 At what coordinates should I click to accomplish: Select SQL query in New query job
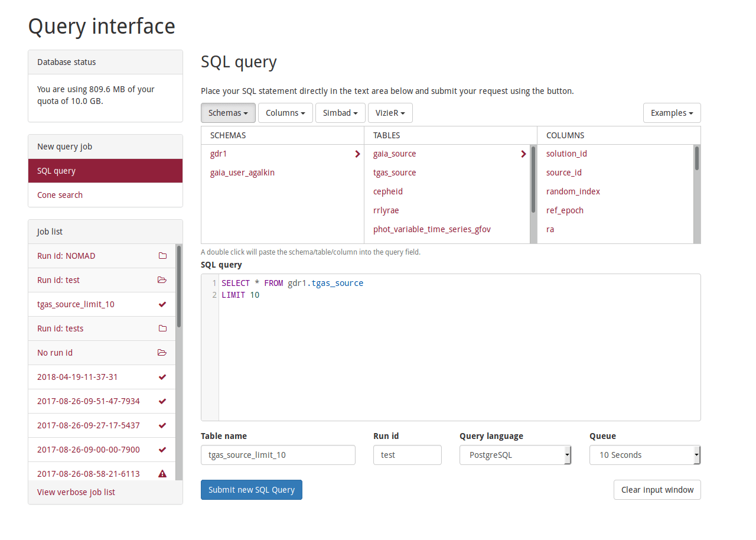(57, 171)
